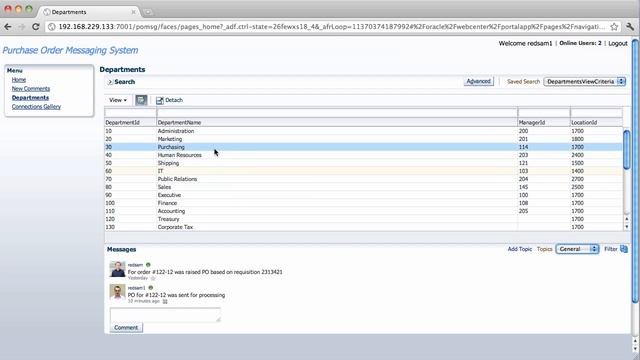The height and width of the screenshot is (360, 640).
Task: Click table scrollbar down arrow
Action: [x=627, y=227]
